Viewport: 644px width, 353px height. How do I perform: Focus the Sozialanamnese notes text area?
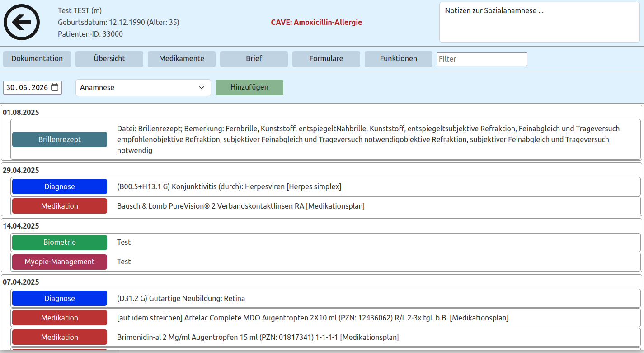point(539,22)
